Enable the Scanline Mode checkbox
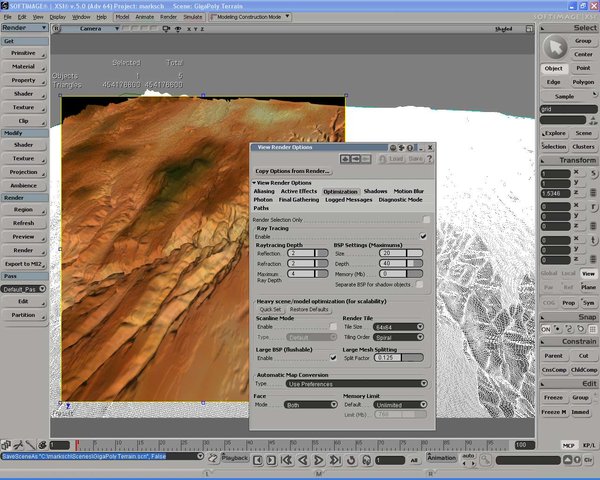Viewport: 600px width, 480px height. (333, 326)
